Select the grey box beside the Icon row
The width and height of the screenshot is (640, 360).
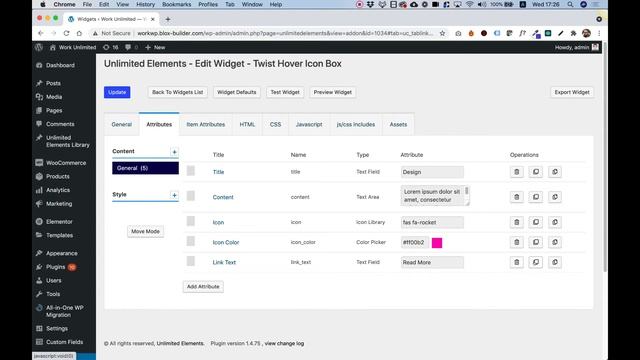pos(191,221)
